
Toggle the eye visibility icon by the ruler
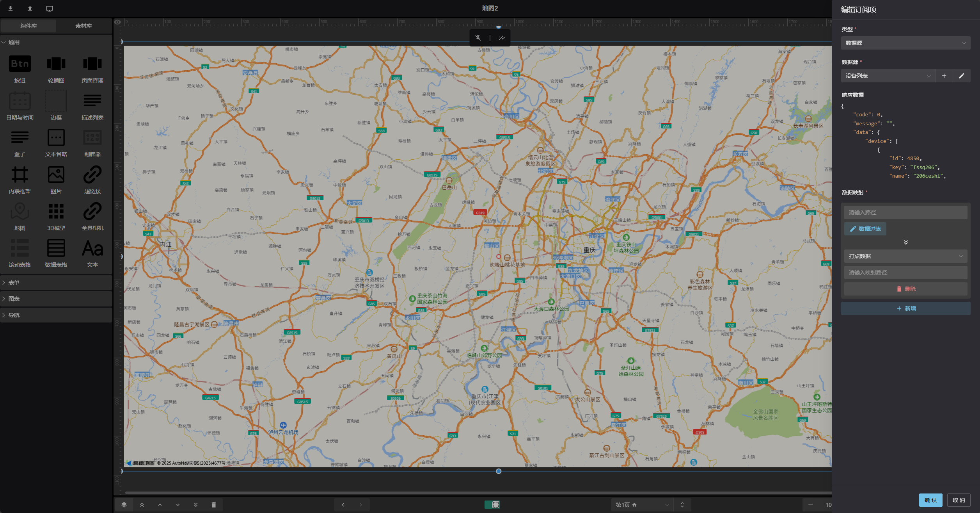pyautogui.click(x=117, y=22)
